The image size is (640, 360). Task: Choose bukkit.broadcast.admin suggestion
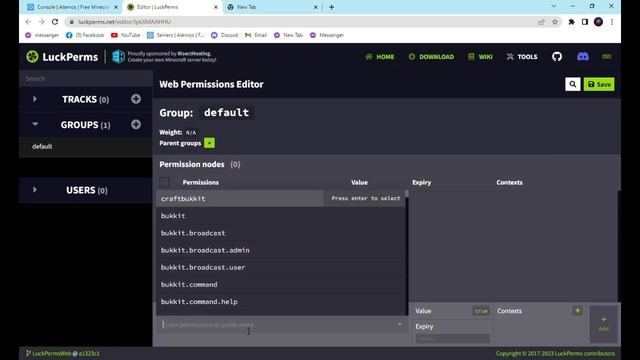(x=280, y=250)
